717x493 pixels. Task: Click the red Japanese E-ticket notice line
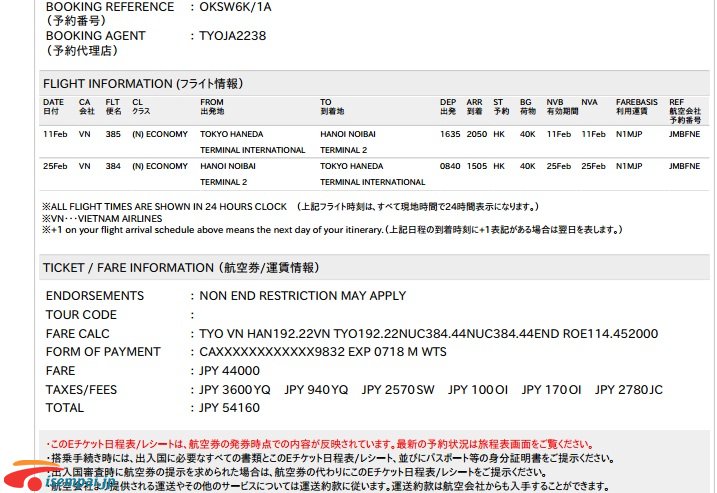320,444
